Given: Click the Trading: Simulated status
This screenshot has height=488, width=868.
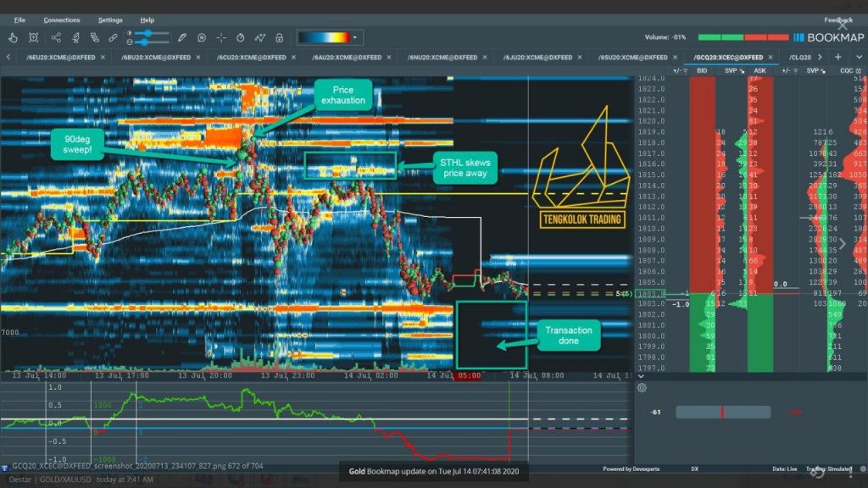Looking at the screenshot, I should (x=829, y=469).
